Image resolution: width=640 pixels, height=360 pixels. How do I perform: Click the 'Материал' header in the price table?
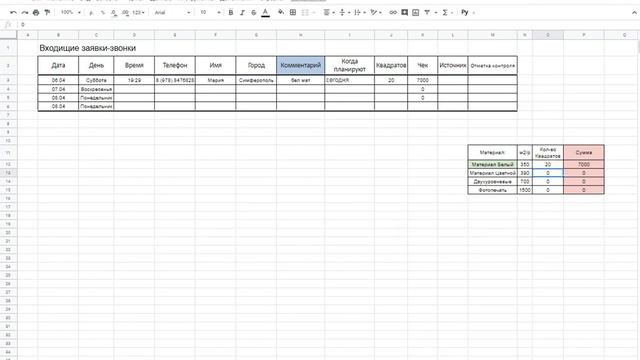click(492, 152)
